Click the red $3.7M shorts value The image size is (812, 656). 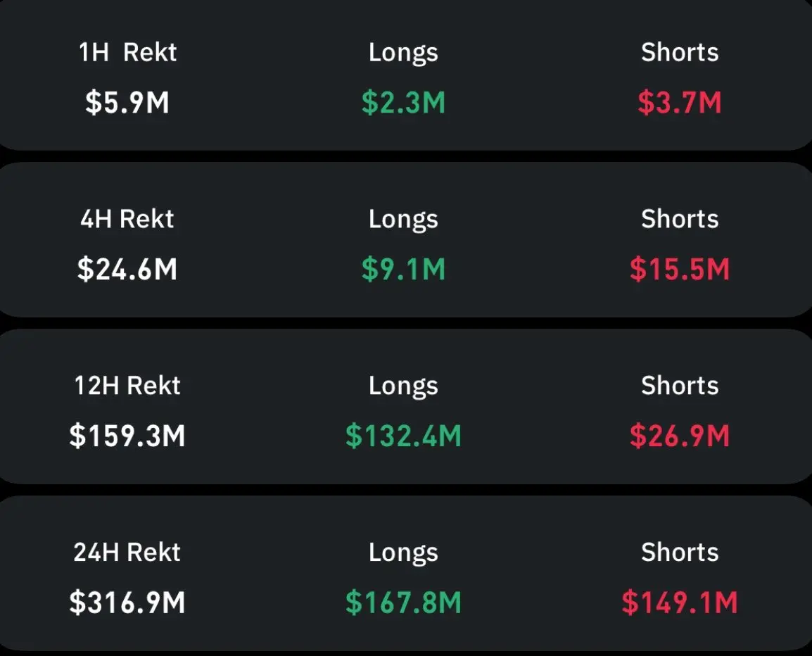tap(680, 103)
